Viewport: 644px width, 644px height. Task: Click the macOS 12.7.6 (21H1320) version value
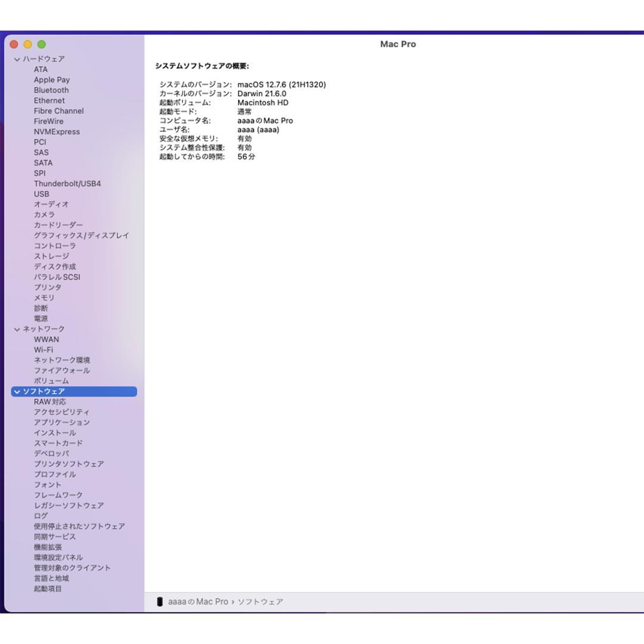[x=281, y=85]
